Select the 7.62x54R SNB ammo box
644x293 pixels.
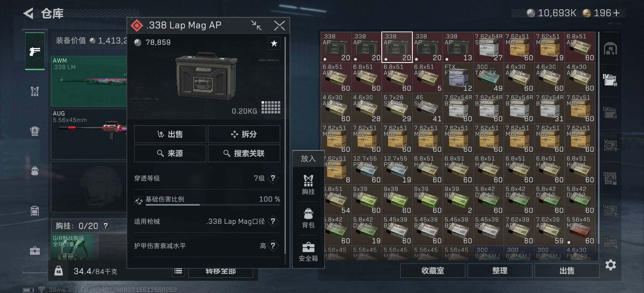point(488,47)
